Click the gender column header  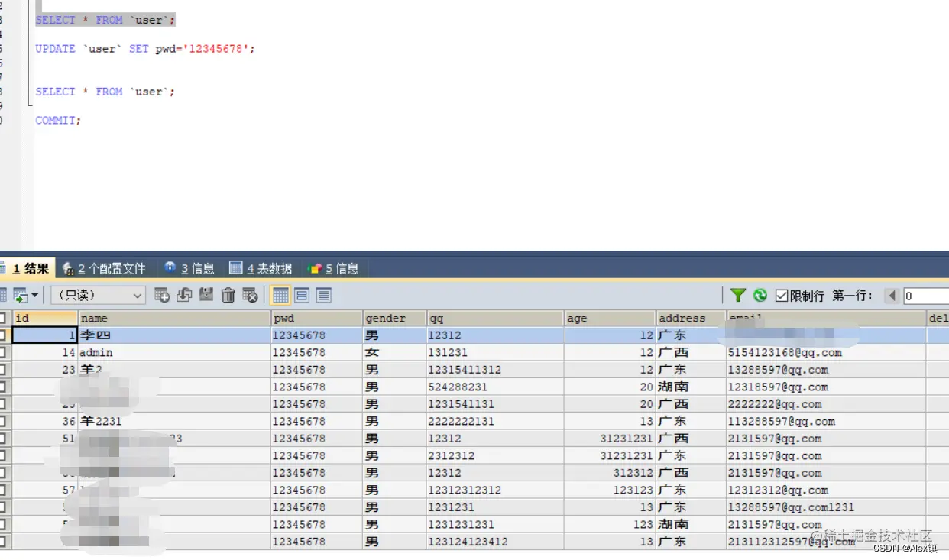pyautogui.click(x=394, y=318)
